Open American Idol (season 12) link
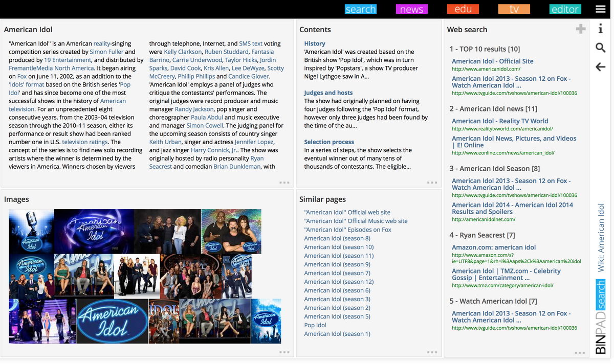The height and width of the screenshot is (364, 614). 339,282
